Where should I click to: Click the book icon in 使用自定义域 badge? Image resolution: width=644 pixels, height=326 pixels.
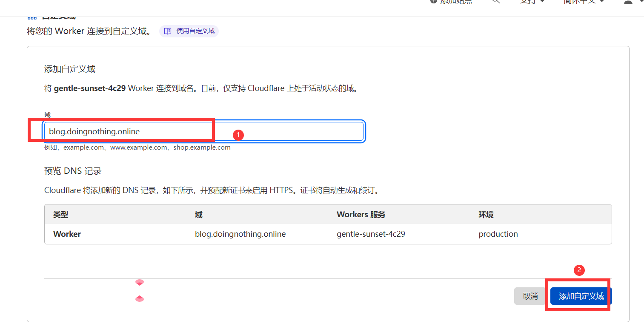point(168,31)
